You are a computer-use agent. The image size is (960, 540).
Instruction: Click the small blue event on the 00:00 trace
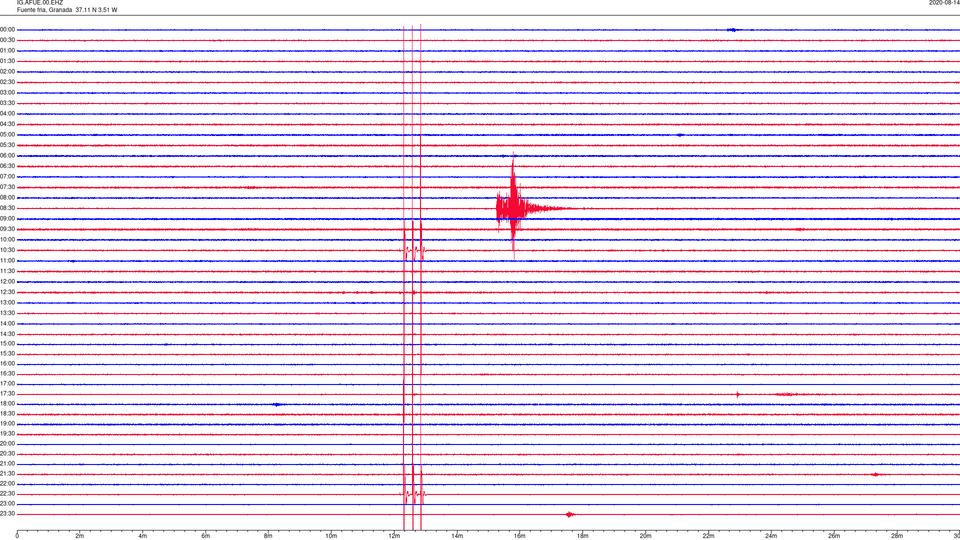pyautogui.click(x=733, y=29)
